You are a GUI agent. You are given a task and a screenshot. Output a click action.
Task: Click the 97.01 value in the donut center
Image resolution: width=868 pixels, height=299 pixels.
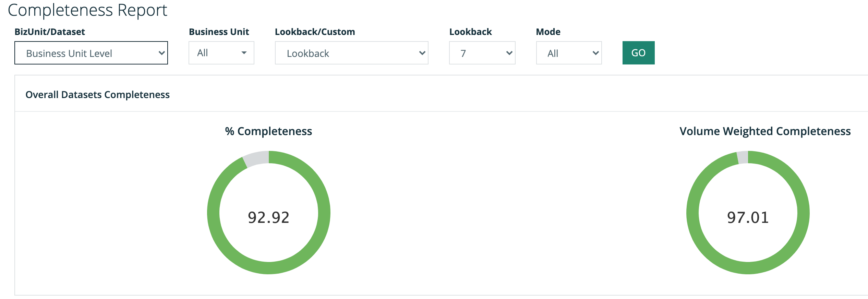(748, 217)
